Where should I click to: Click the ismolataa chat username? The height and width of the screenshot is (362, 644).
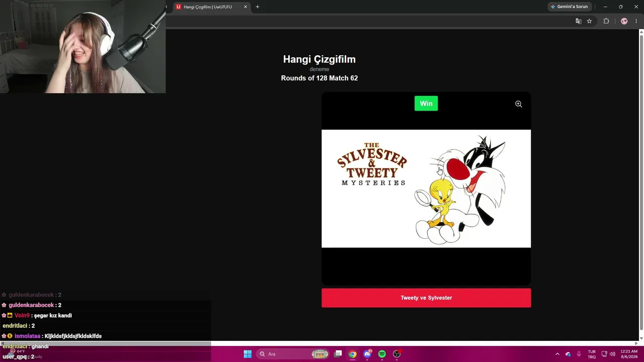(x=27, y=336)
